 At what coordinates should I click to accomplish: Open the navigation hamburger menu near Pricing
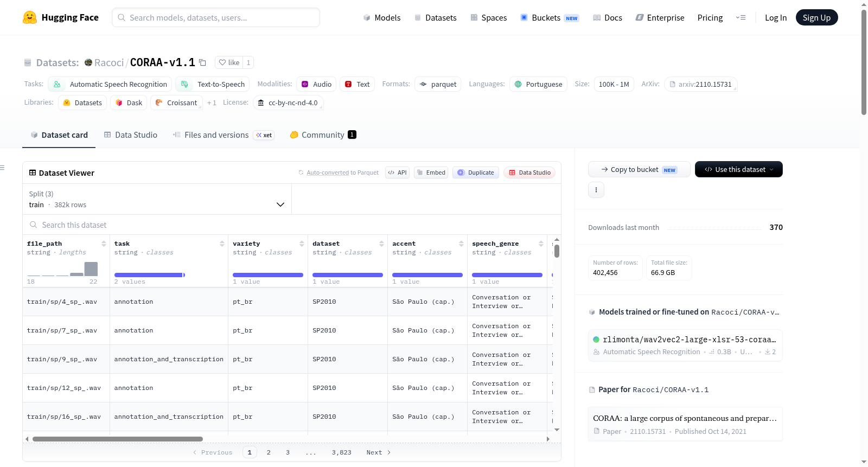point(741,17)
